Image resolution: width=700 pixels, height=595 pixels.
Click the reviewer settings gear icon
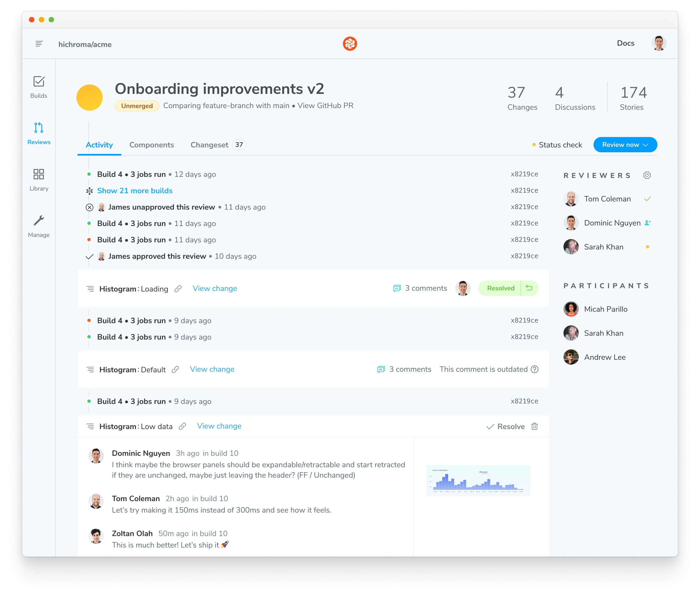[x=649, y=175]
